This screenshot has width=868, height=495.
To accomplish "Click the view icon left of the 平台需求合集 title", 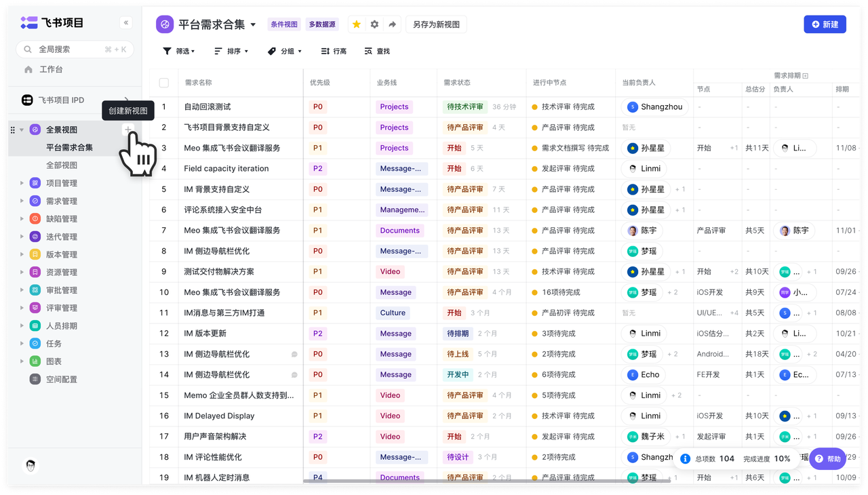I will 165,24.
